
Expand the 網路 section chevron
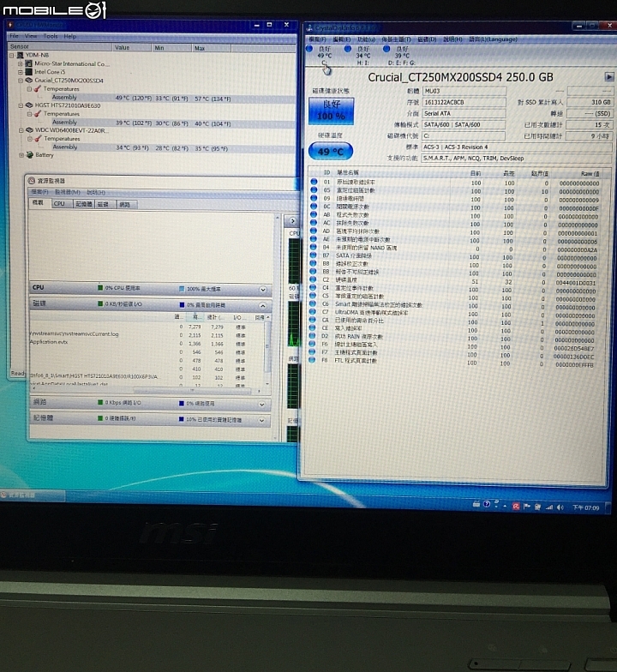coord(262,405)
